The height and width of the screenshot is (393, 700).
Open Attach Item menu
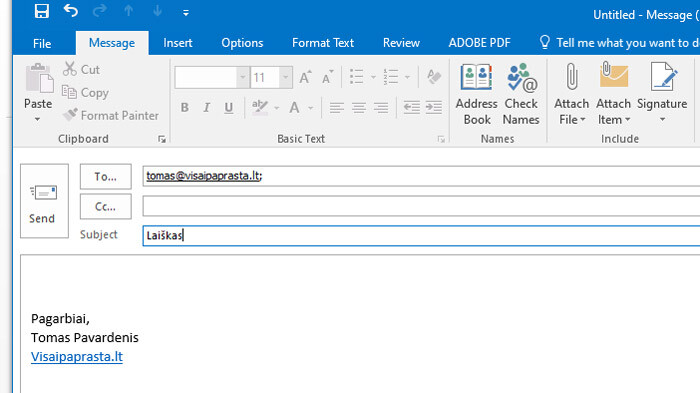point(614,94)
